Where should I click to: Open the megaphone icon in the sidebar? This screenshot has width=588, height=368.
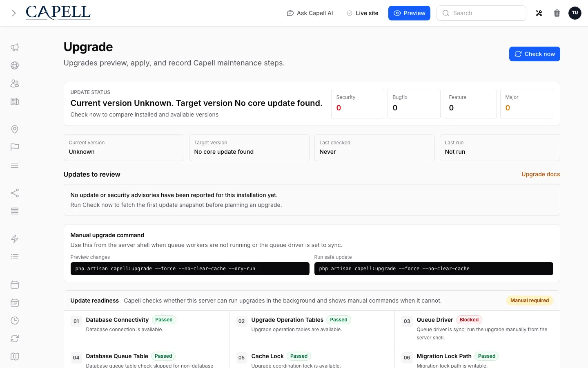pyautogui.click(x=15, y=47)
